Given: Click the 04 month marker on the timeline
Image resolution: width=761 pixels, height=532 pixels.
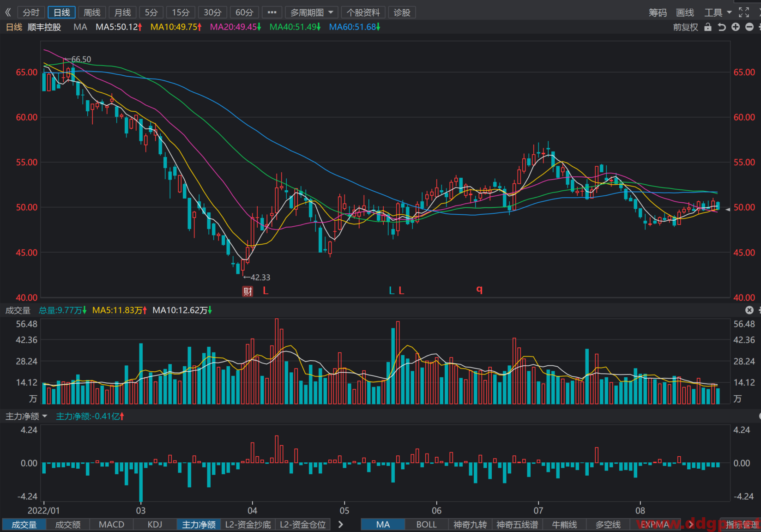Looking at the screenshot, I should (x=252, y=511).
